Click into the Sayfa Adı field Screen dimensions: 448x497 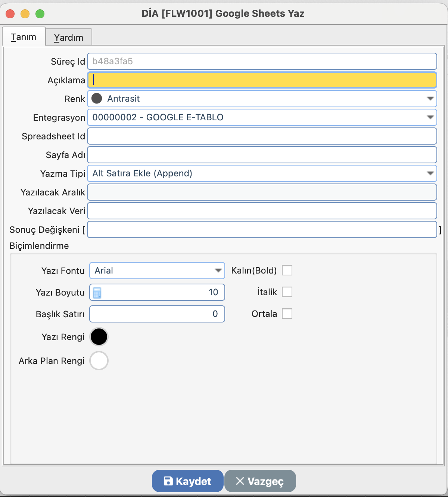coord(262,155)
